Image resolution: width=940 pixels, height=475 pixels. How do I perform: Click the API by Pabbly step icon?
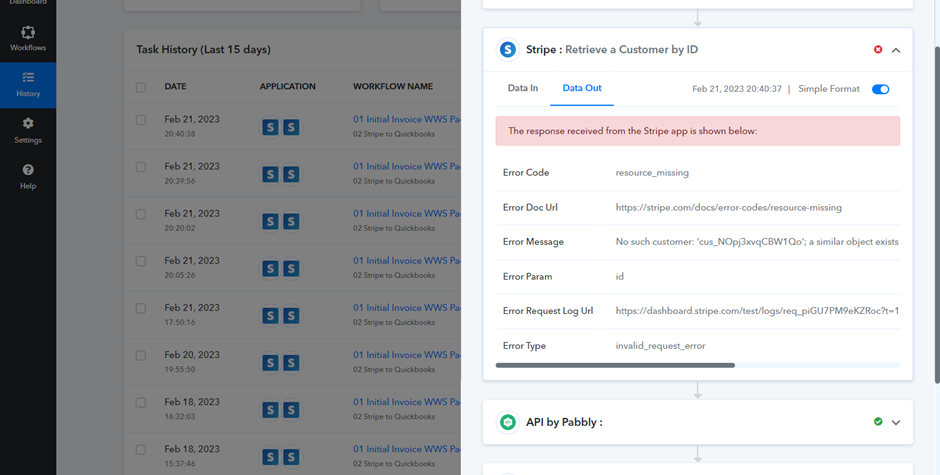click(508, 422)
